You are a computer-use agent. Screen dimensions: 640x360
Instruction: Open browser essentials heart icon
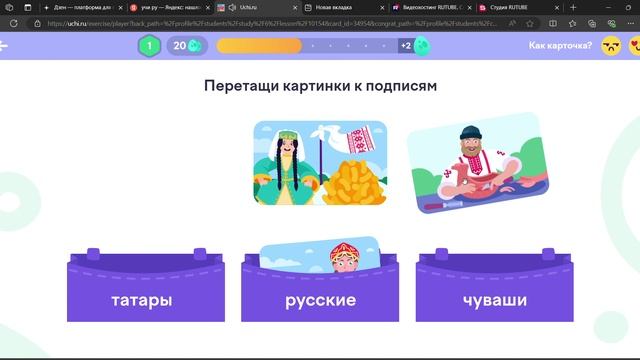pos(611,24)
